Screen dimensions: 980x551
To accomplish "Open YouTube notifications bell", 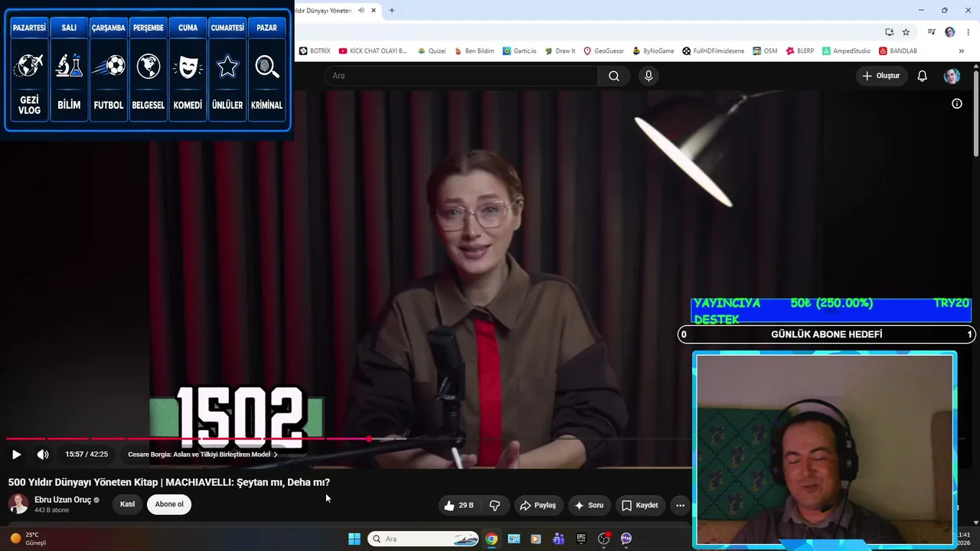I will click(x=923, y=76).
